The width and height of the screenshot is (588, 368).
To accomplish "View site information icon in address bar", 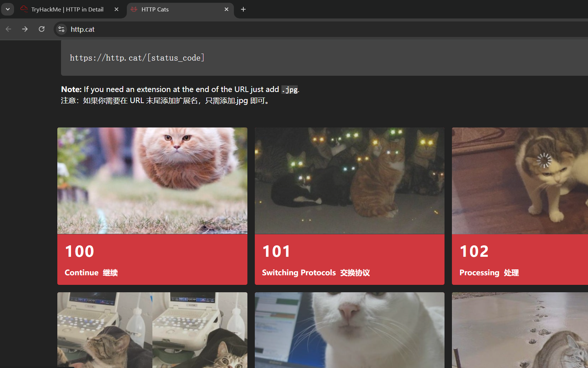I will click(x=61, y=29).
